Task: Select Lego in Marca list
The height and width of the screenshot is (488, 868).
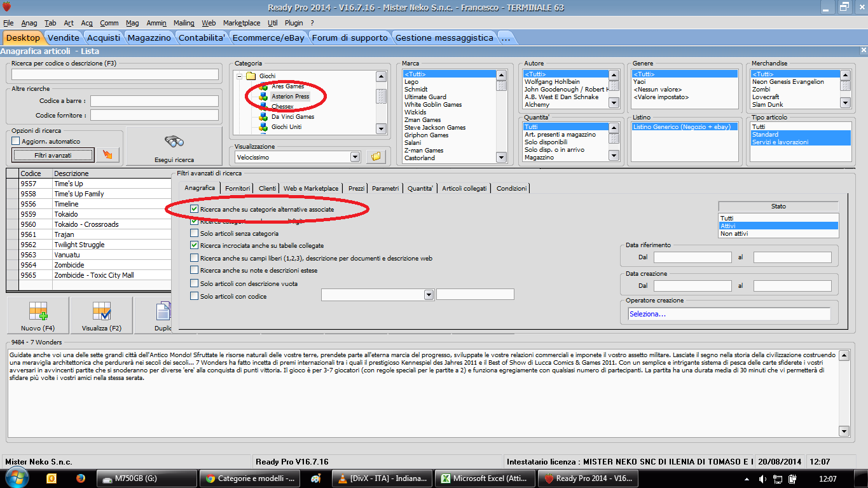Action: tap(450, 82)
